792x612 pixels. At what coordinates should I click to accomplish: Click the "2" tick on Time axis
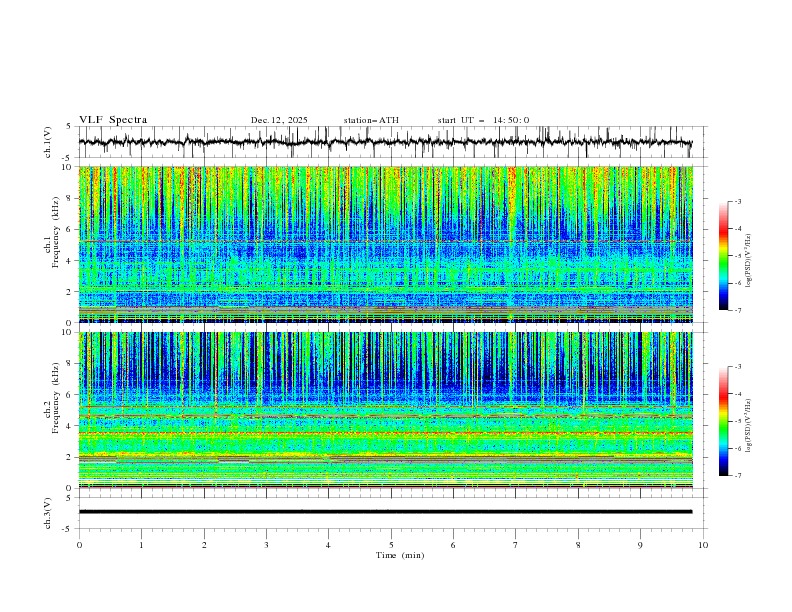click(x=204, y=545)
